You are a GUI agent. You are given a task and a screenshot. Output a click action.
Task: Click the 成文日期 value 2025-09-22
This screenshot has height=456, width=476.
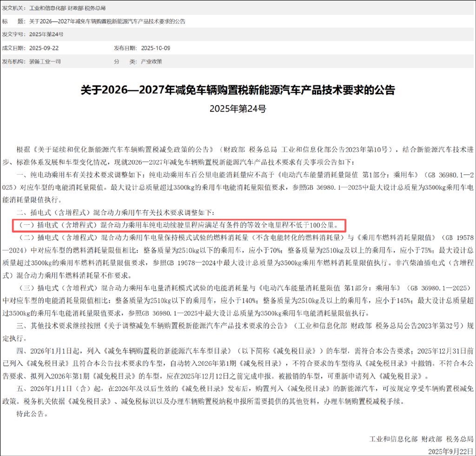[x=44, y=48]
